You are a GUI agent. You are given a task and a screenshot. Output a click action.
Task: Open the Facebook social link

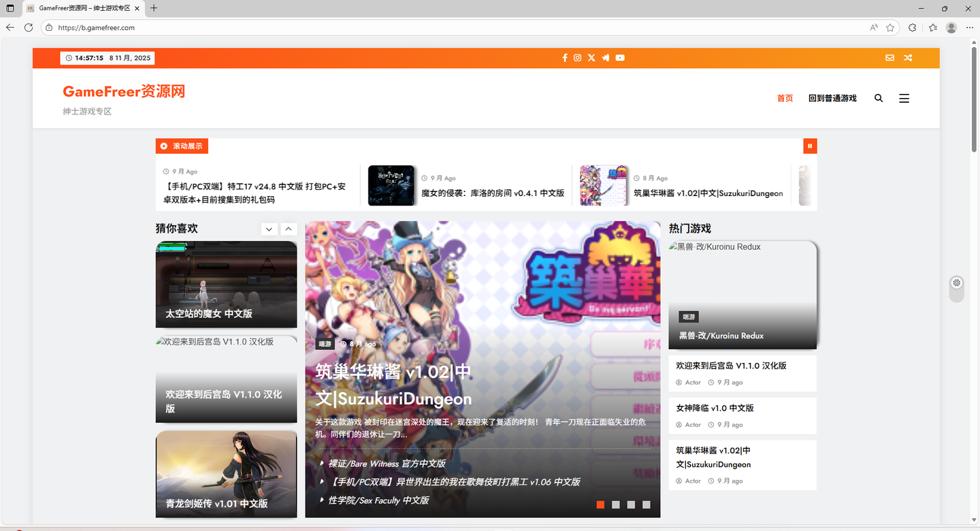pos(564,58)
